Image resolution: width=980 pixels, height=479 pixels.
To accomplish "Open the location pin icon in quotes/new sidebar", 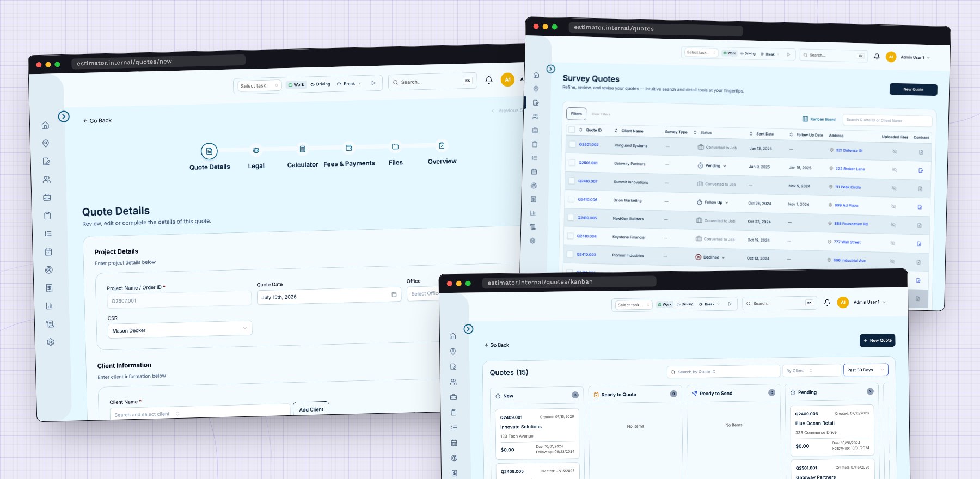I will click(x=46, y=143).
